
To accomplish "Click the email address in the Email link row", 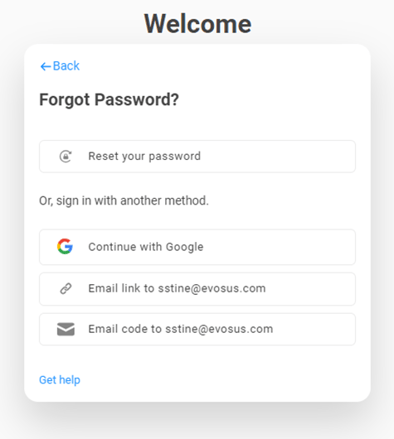I will [212, 288].
